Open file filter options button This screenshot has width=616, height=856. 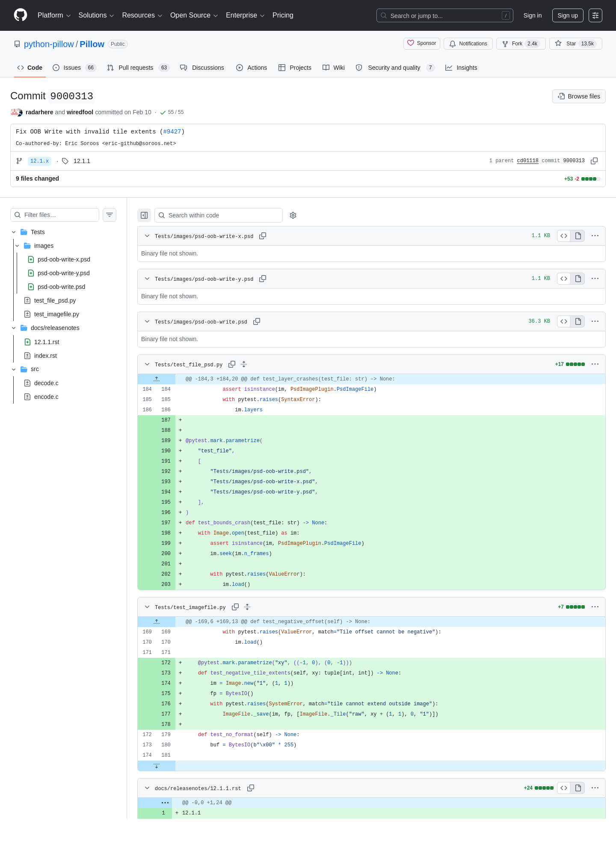[x=110, y=215]
